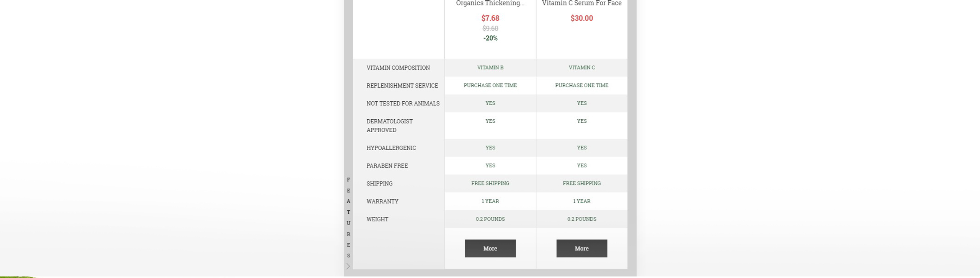Select the $7.68 sale price
The image size is (980, 278).
pos(490,18)
